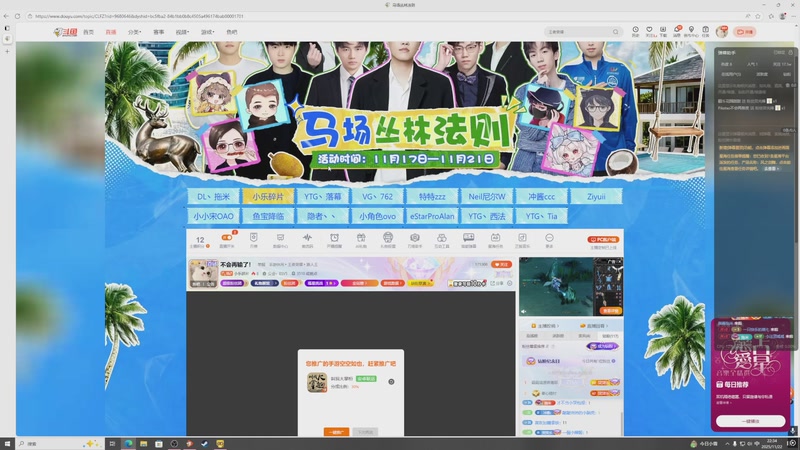Screen dimensions: 800x450
Task: Open the watch history clock icon
Action: pyautogui.click(x=635, y=32)
